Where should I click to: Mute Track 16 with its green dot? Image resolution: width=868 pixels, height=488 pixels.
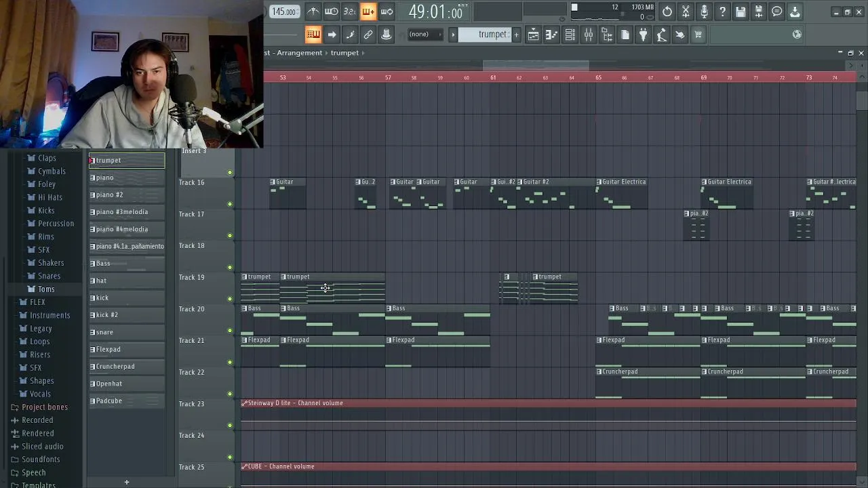[x=230, y=204]
